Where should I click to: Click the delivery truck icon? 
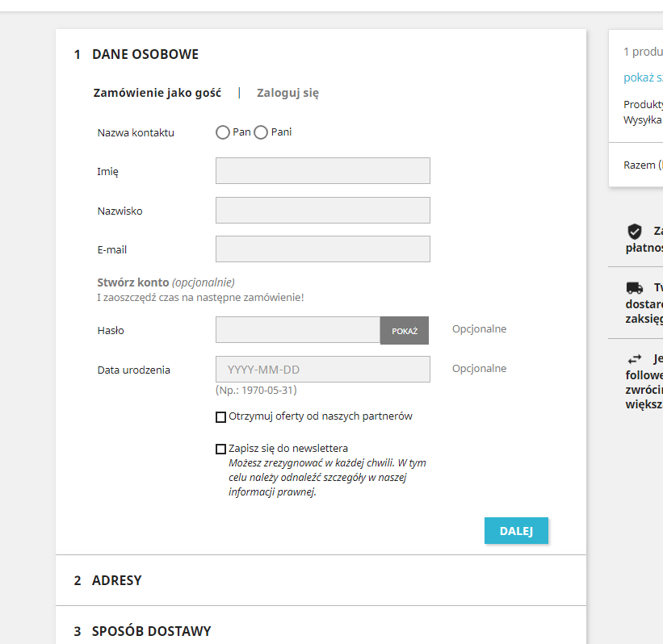point(634,288)
